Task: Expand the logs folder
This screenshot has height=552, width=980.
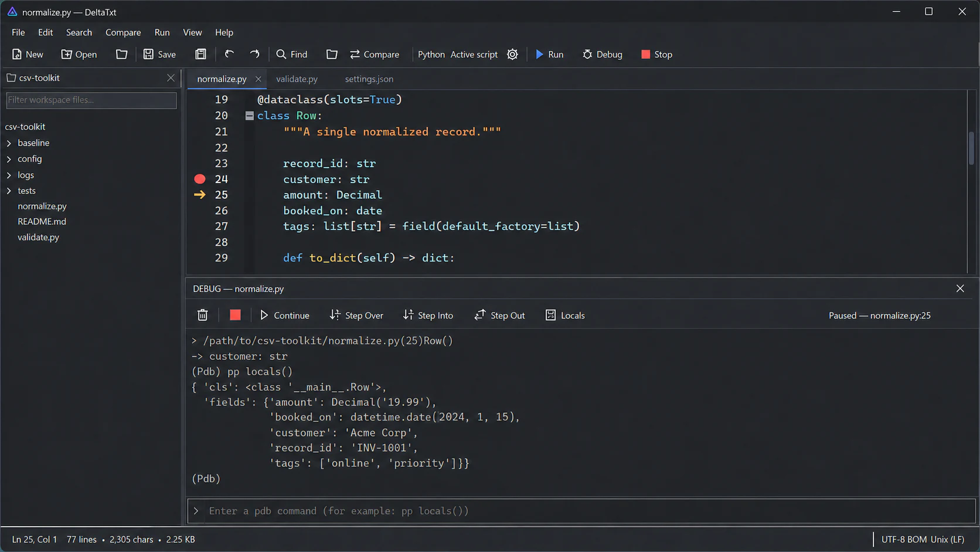Action: click(x=9, y=175)
